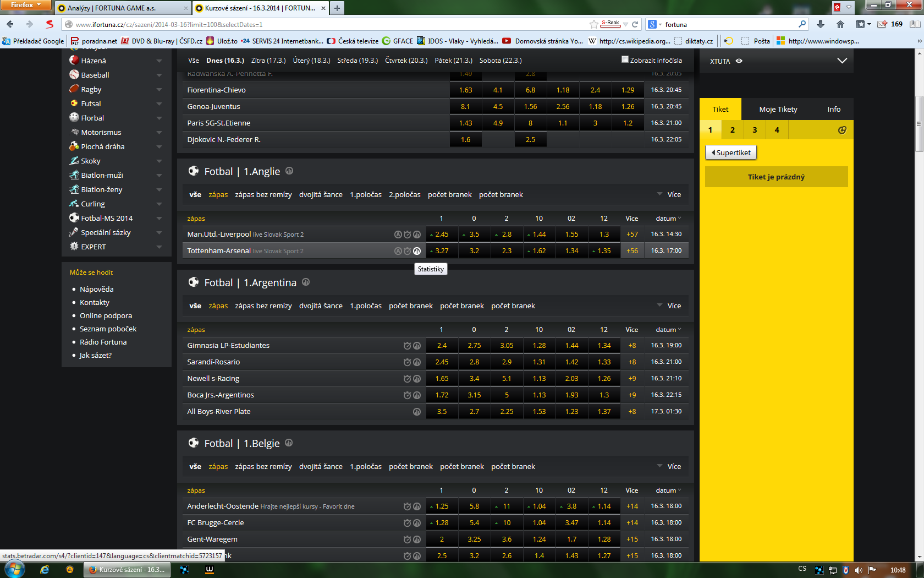Switch to the Moje Tikety tab
The image size is (924, 578).
click(x=778, y=109)
